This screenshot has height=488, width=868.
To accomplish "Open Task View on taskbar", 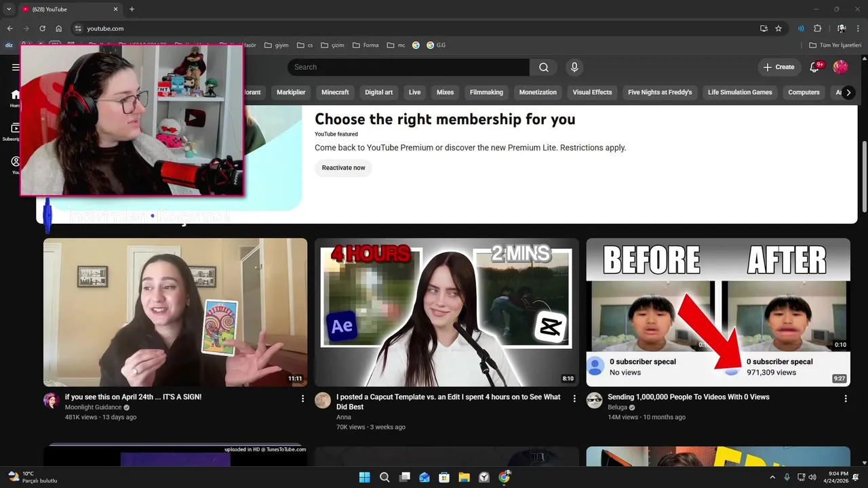I will pyautogui.click(x=404, y=477).
